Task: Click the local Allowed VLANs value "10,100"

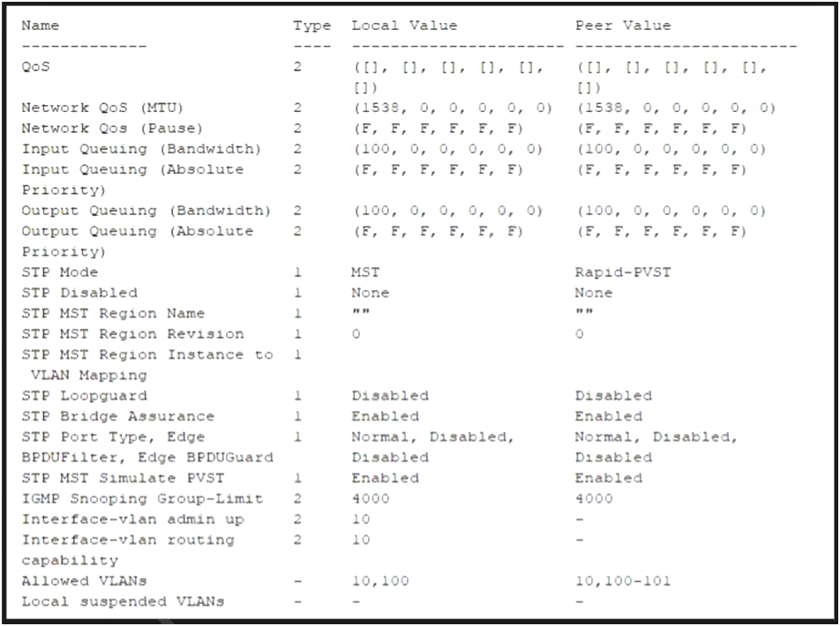Action: [380, 581]
